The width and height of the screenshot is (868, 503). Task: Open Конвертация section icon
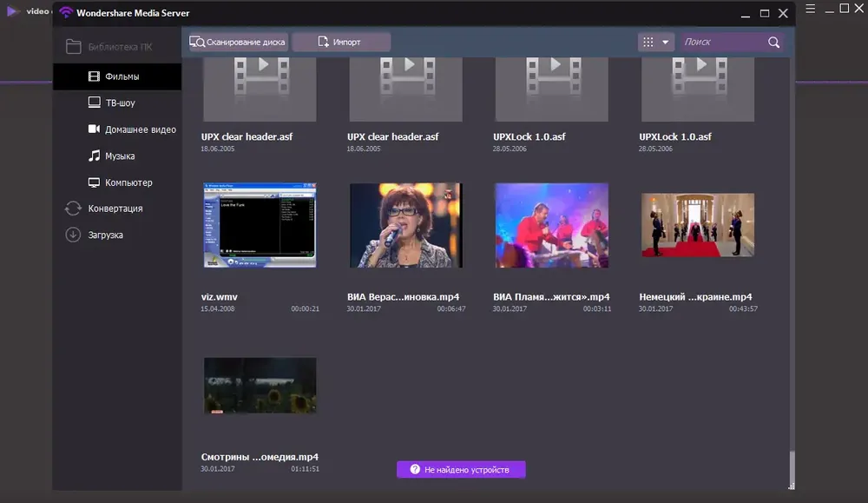pos(73,208)
